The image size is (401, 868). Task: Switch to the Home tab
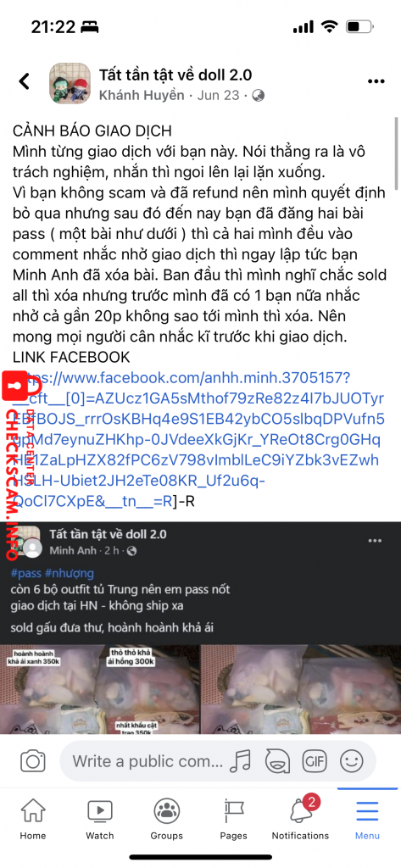tap(33, 820)
